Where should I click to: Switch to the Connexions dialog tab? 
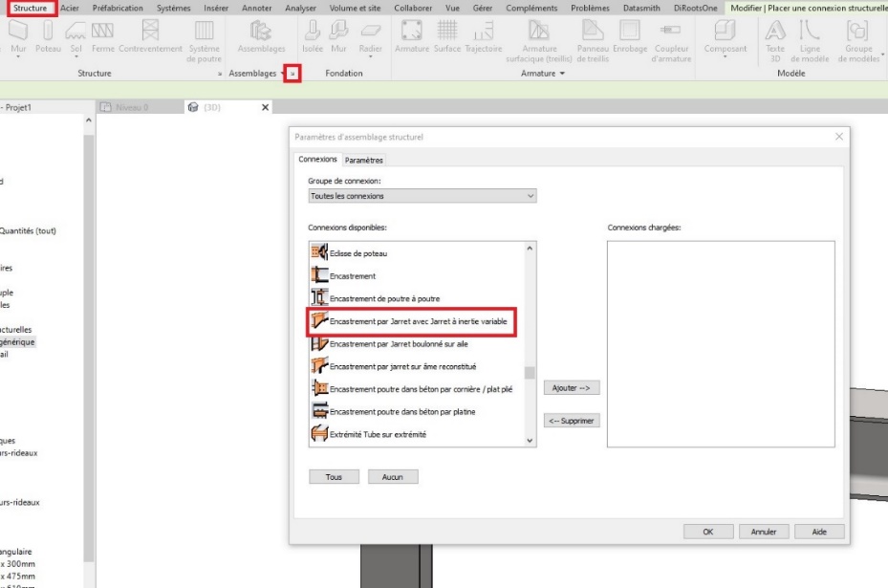(317, 159)
